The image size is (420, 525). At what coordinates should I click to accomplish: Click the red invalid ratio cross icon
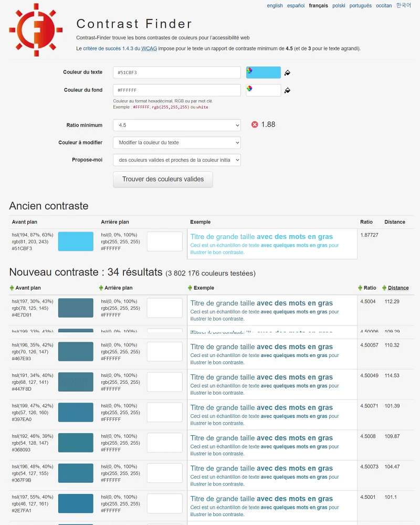[255, 124]
